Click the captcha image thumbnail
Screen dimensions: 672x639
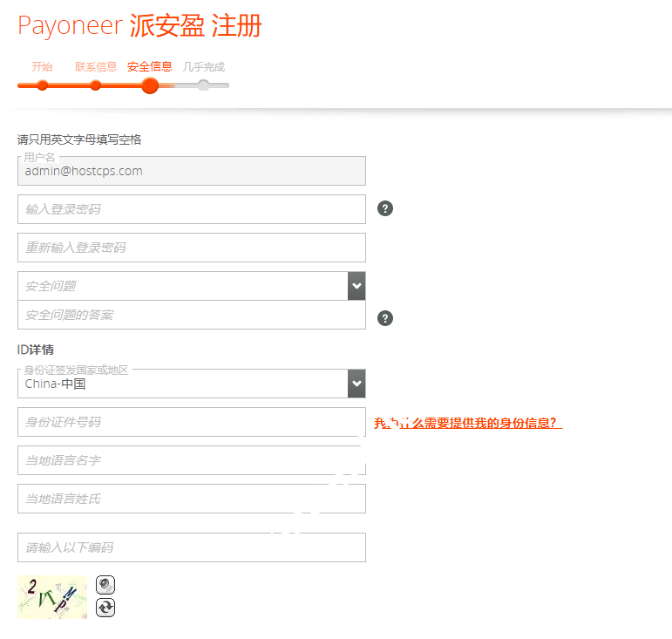click(x=52, y=597)
